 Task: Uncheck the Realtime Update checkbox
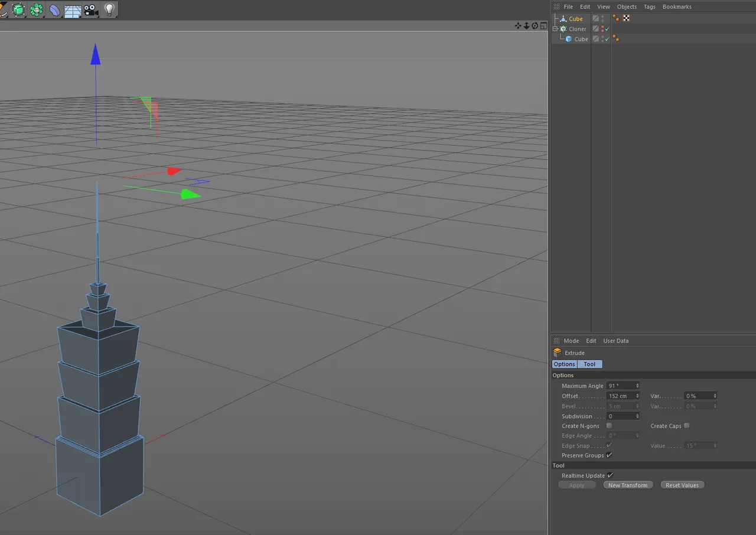pos(610,475)
